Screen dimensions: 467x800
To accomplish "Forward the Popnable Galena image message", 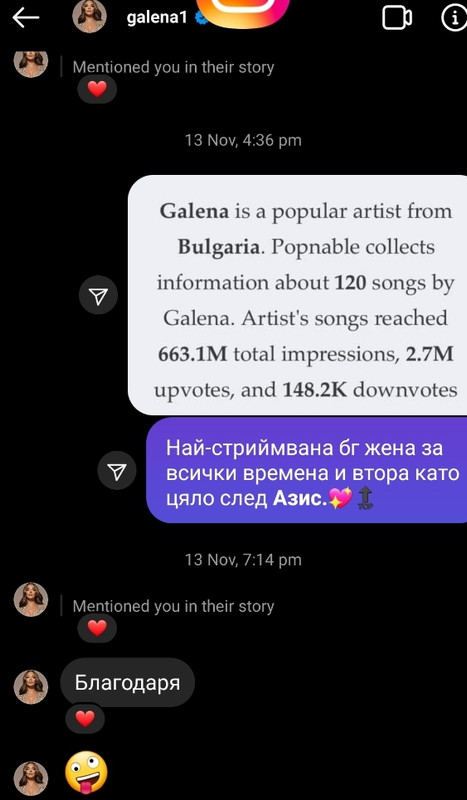I will 99,295.
